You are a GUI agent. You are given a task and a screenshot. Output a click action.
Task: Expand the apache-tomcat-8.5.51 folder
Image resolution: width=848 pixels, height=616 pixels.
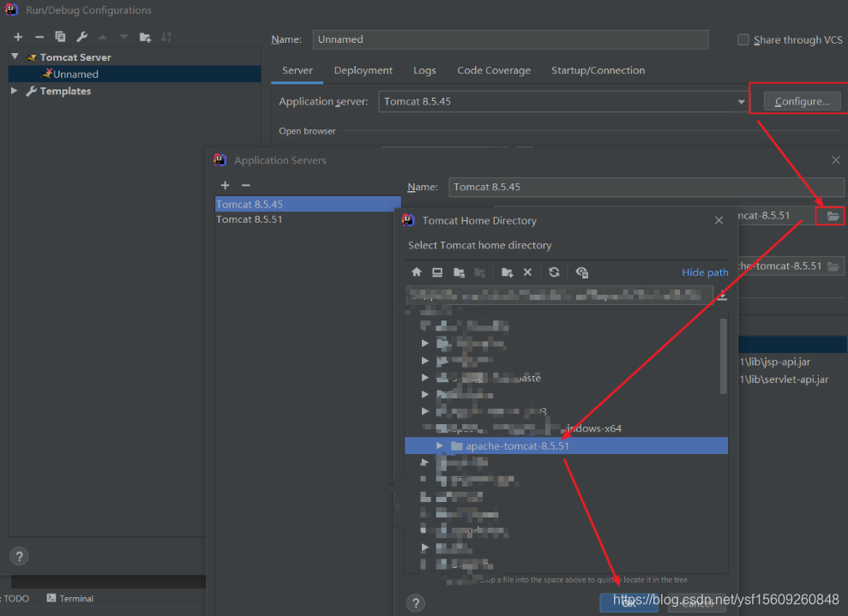(439, 446)
